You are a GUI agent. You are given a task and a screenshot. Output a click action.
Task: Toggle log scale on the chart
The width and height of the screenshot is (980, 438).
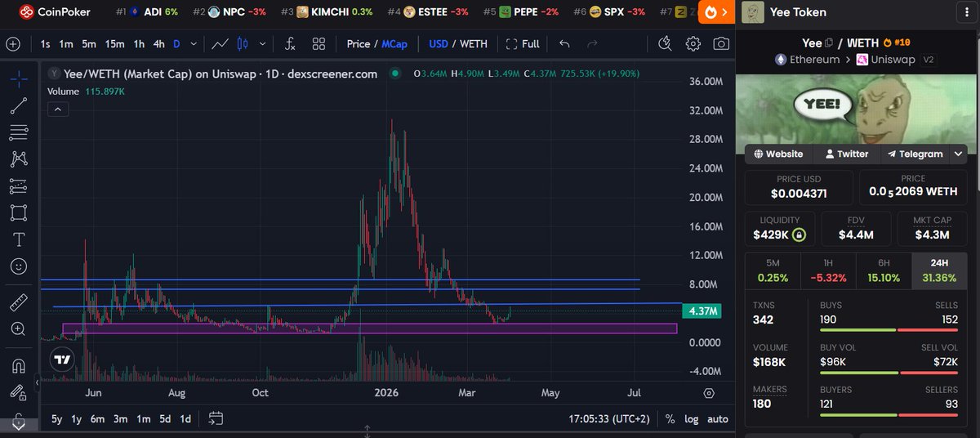pyautogui.click(x=691, y=418)
